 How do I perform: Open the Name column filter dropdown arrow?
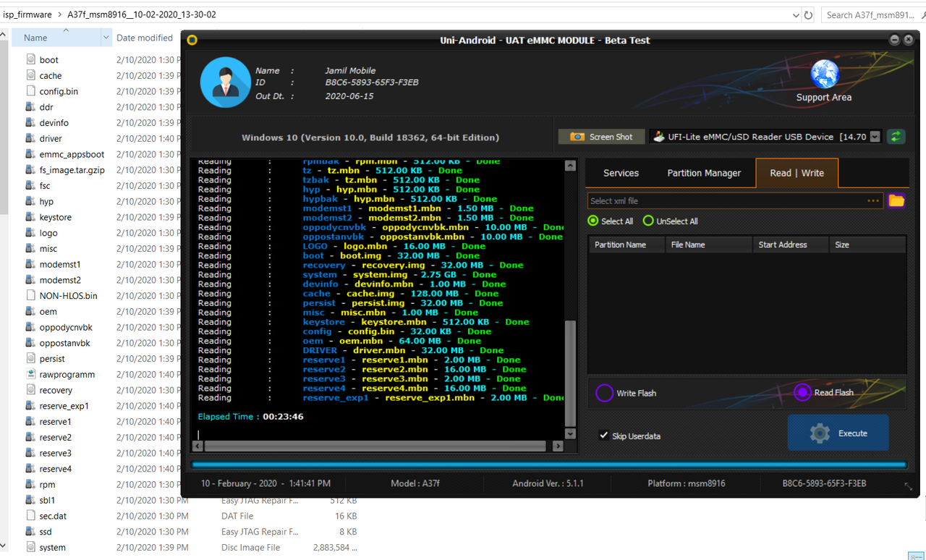click(106, 38)
